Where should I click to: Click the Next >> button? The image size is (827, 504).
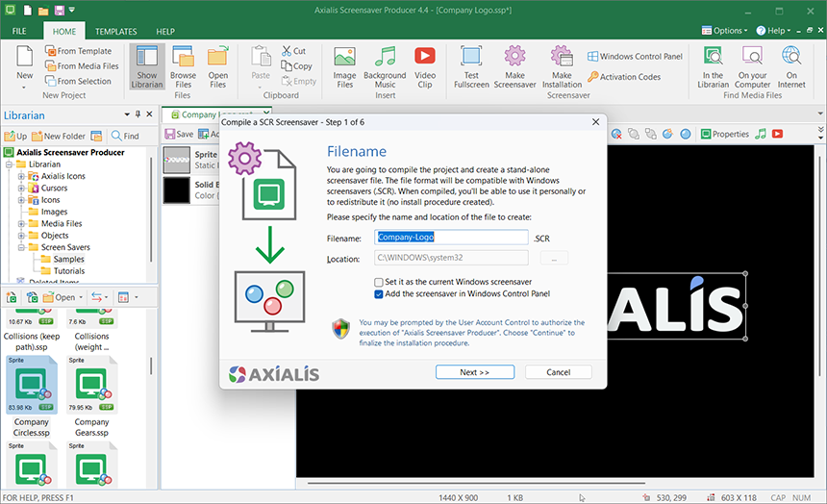coord(474,372)
